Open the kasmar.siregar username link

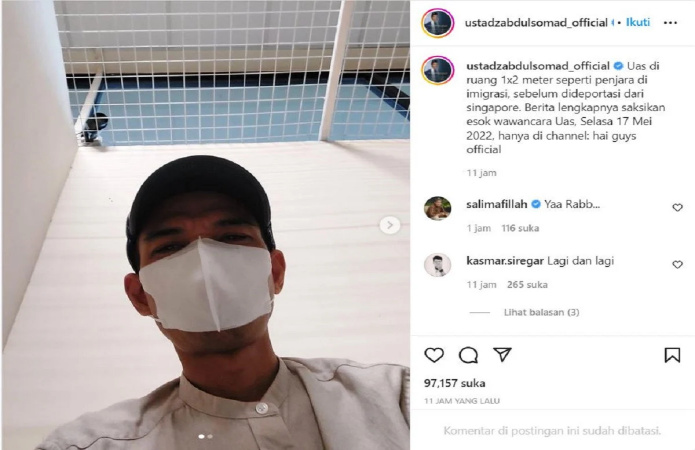click(x=505, y=261)
